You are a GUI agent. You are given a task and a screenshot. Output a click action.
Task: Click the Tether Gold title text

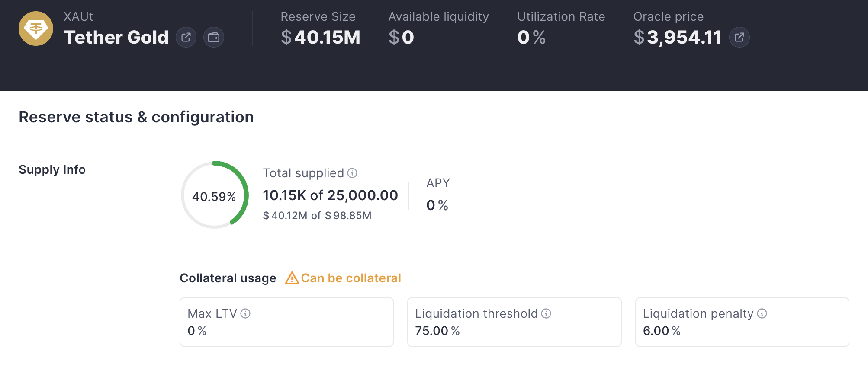(x=116, y=37)
